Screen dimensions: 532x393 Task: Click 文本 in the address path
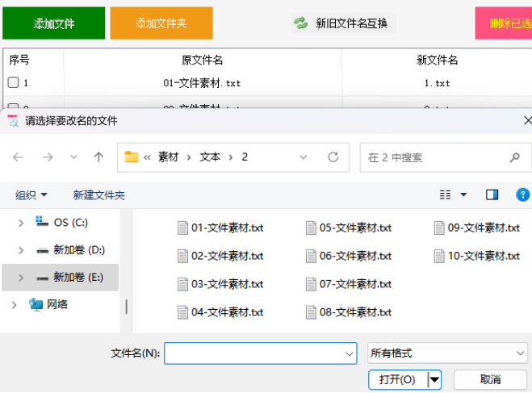[x=210, y=157]
